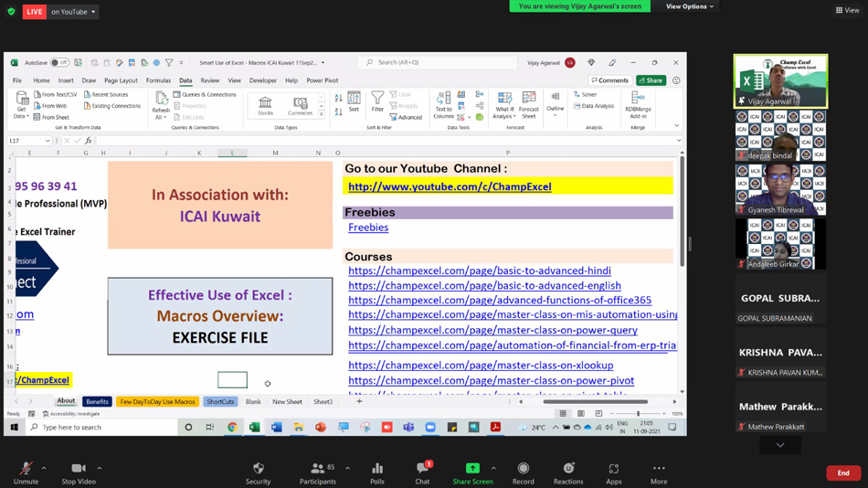Switch to Few DayToDay Use Macros sheet
The image size is (868, 488).
click(157, 401)
